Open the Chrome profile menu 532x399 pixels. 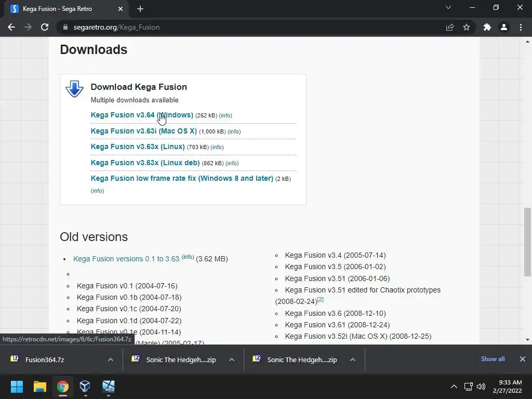504,27
